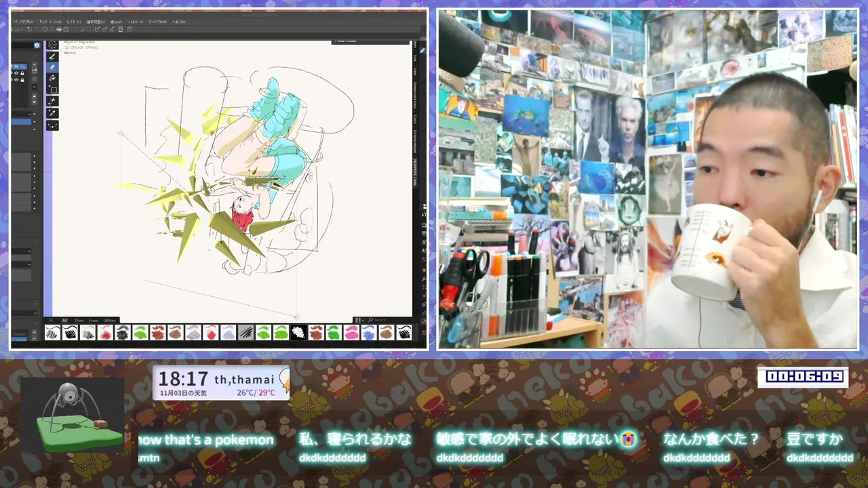Screen dimensions: 868x488
Task: Select the Eraser tool
Action: coord(52,67)
